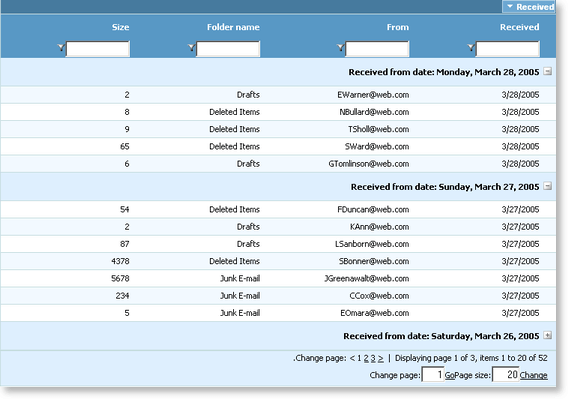This screenshot has width=568, height=399.
Task: Click Junk E-mail in the CCox row
Action: 240,296
